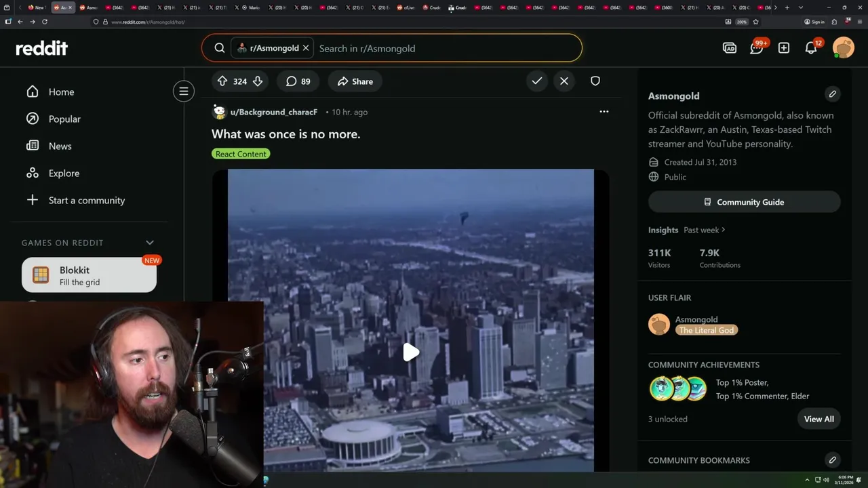Click the browser Back button
The image size is (868, 488).
coord(20,22)
